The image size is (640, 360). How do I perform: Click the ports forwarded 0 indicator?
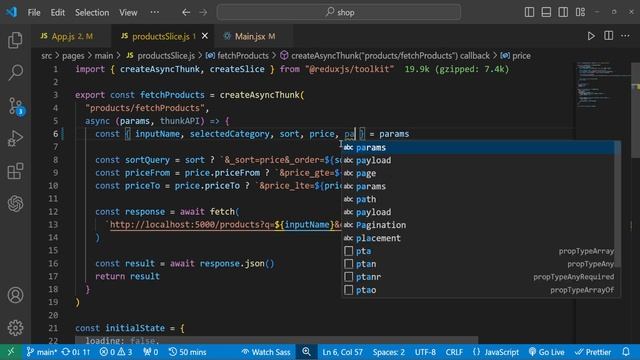pos(150,352)
